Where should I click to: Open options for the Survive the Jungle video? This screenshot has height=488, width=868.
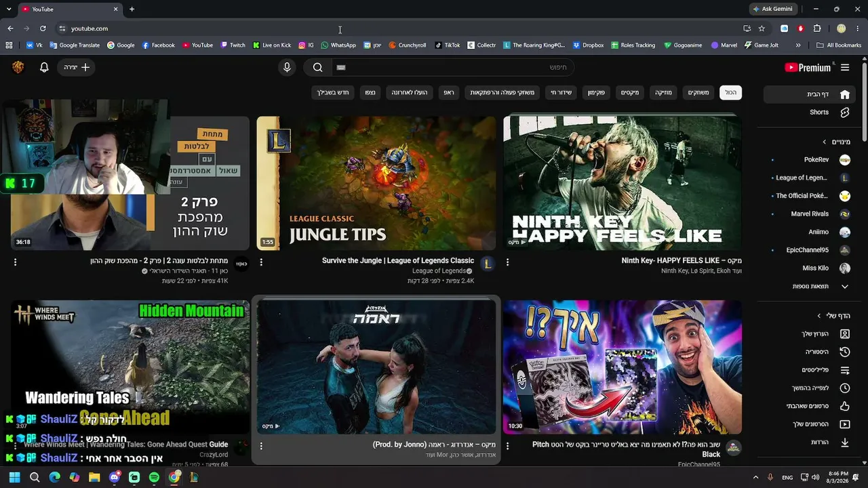[261, 262]
